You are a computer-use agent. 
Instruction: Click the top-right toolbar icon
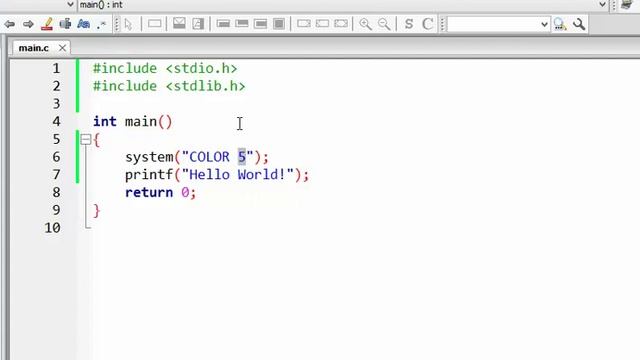627,4
